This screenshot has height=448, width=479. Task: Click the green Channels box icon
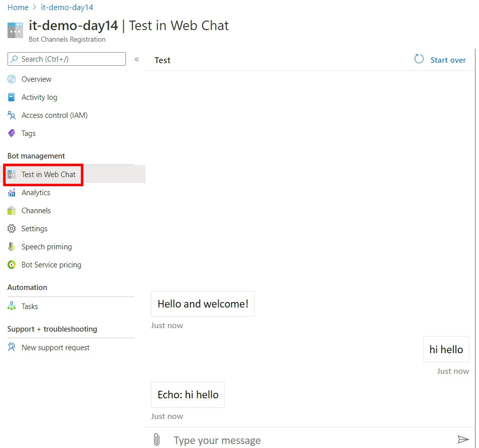point(12,211)
